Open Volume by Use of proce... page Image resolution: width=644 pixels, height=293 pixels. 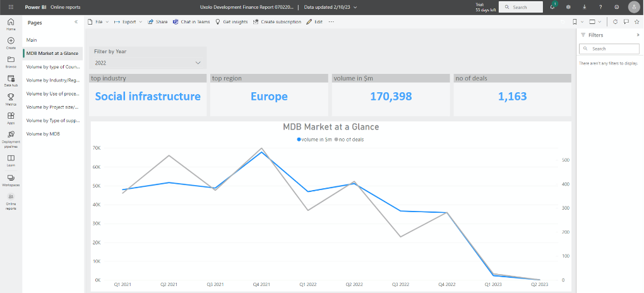(52, 93)
